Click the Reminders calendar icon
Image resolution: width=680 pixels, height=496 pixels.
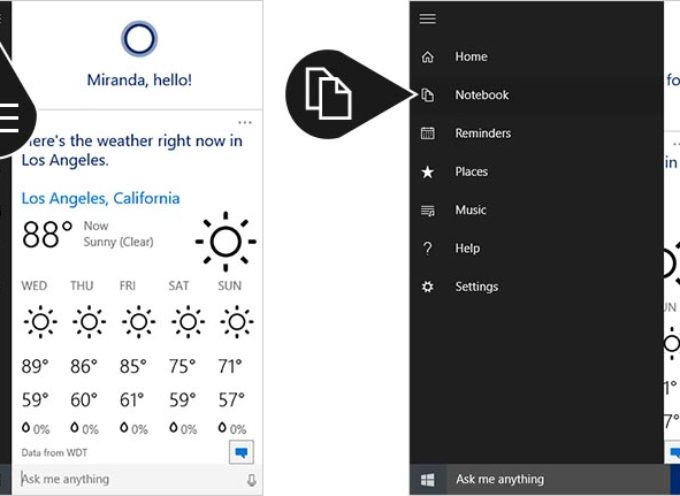tap(428, 133)
